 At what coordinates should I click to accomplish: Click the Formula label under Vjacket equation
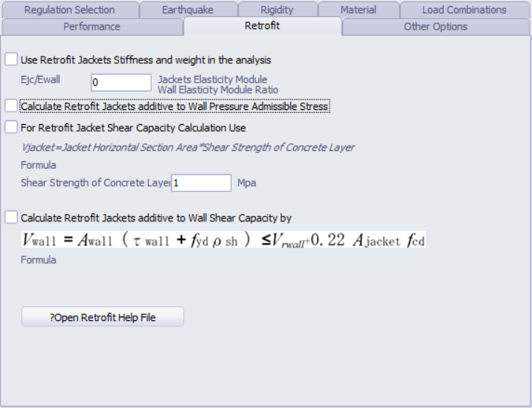(38, 165)
